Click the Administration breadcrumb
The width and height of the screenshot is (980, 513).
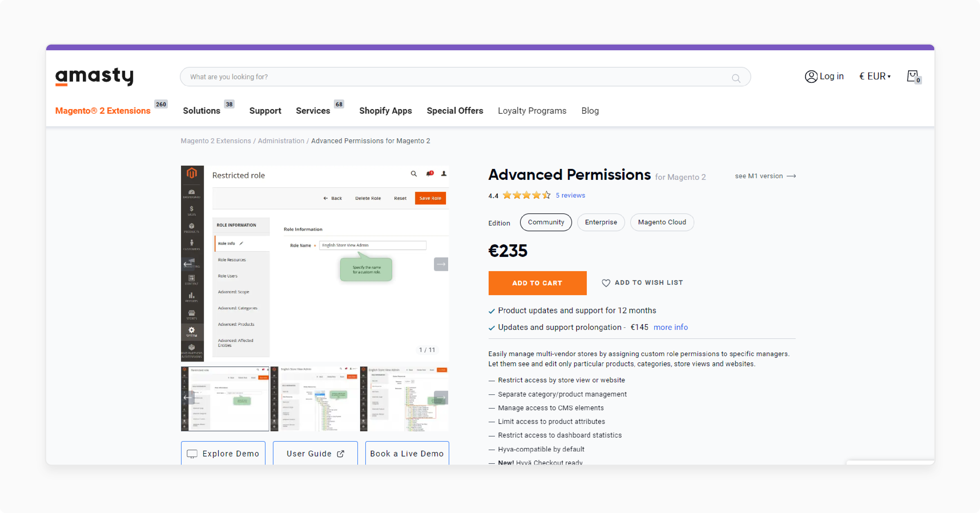click(x=281, y=141)
